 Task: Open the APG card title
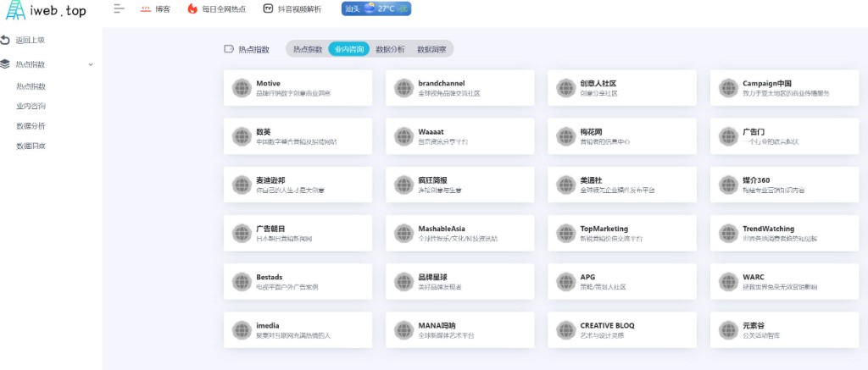click(x=588, y=277)
